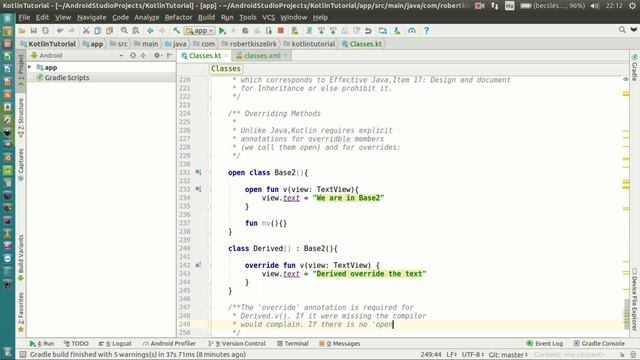
Task: Click the Copy icon in toolbar
Action: (98, 31)
